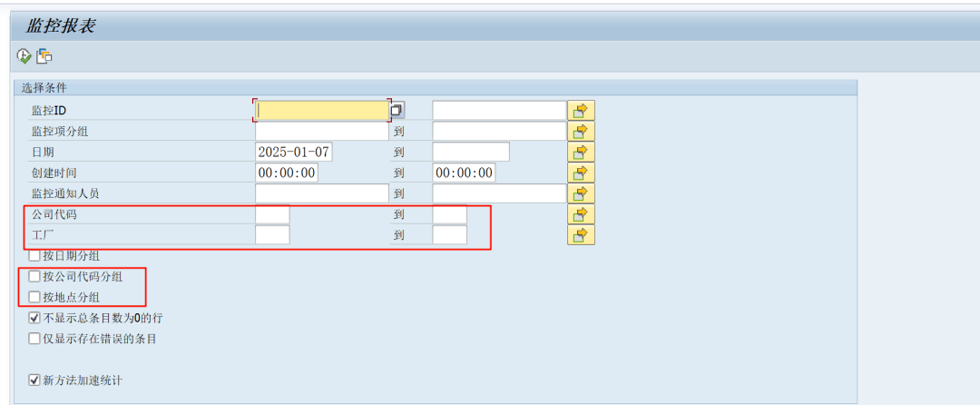Viewport: 980px width, 405px height.
Task: Open multiple selection for 公司代码 row
Action: click(x=581, y=213)
